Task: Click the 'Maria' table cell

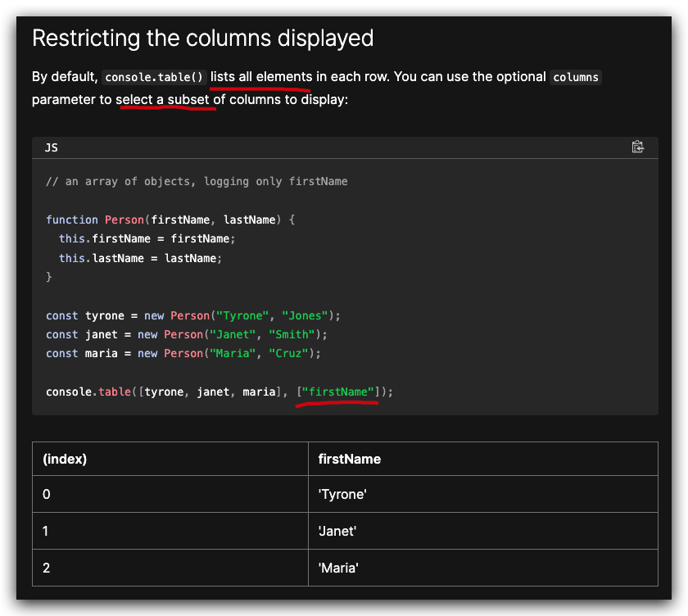Action: tap(483, 568)
